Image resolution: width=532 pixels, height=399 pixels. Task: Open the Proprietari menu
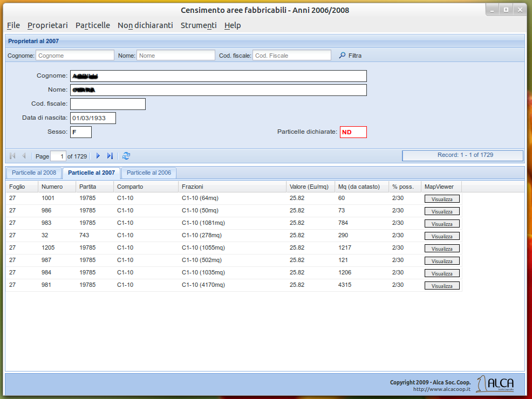click(47, 25)
